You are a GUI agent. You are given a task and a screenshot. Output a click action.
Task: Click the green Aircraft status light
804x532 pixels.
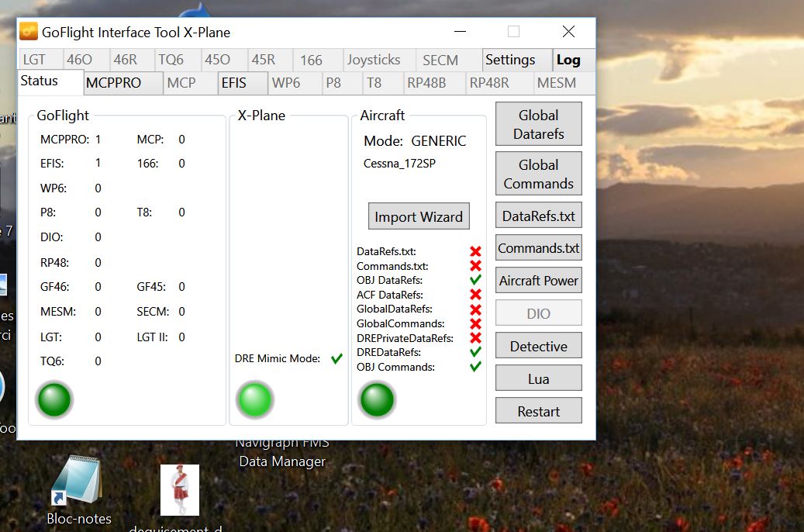point(377,400)
